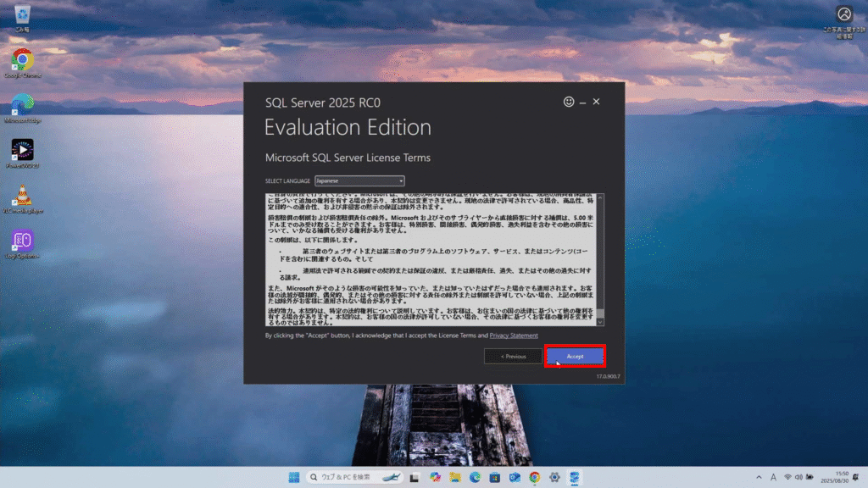Open Microsoft Store from the taskbar
Viewport: 868px width, 488px height.
495,477
